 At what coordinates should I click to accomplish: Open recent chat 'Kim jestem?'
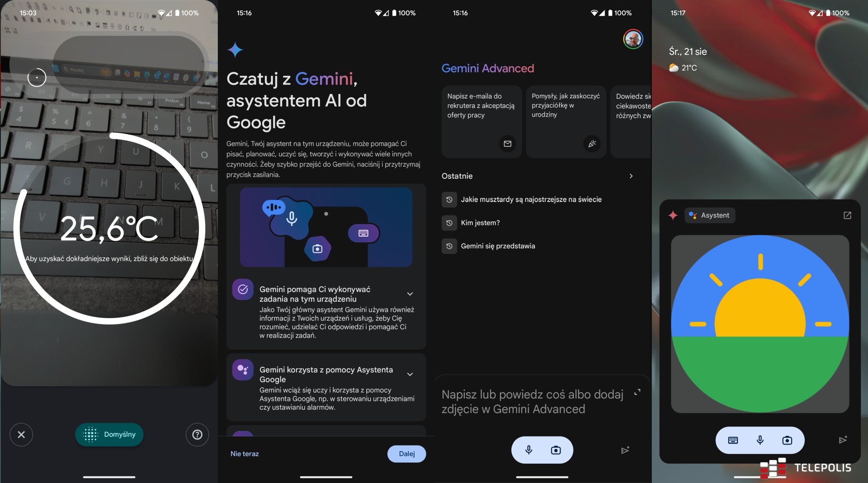click(480, 223)
